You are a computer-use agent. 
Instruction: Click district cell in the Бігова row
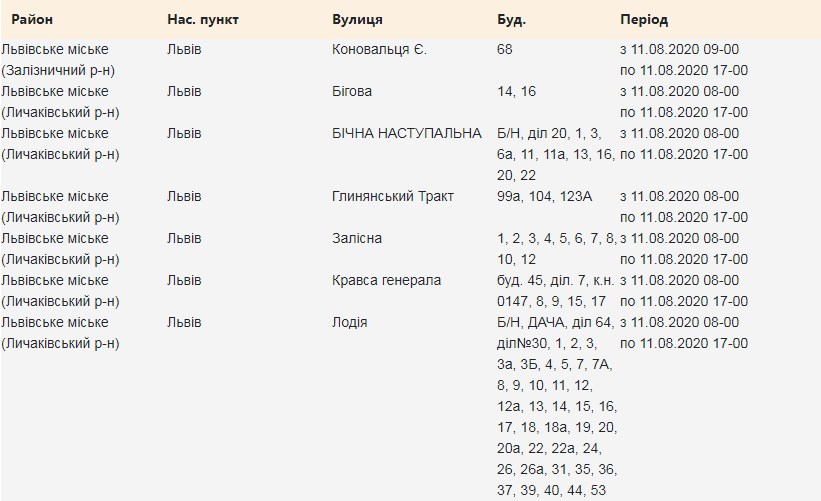tap(60, 101)
